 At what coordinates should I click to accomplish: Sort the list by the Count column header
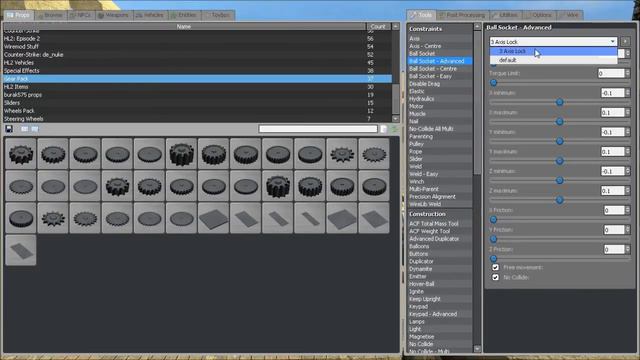pyautogui.click(x=378, y=26)
